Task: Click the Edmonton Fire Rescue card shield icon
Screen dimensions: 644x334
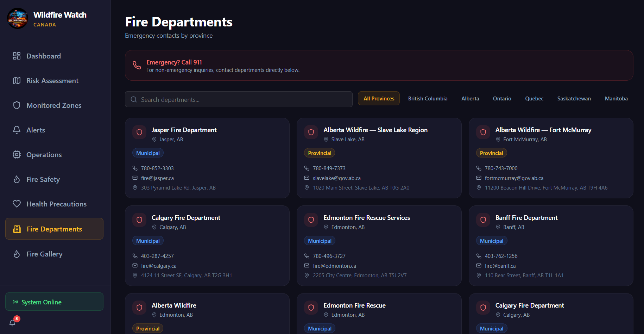Action: (311, 308)
